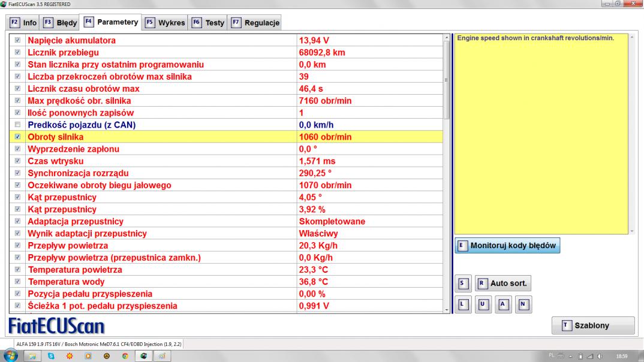Open the Wykres tab

(x=165, y=23)
